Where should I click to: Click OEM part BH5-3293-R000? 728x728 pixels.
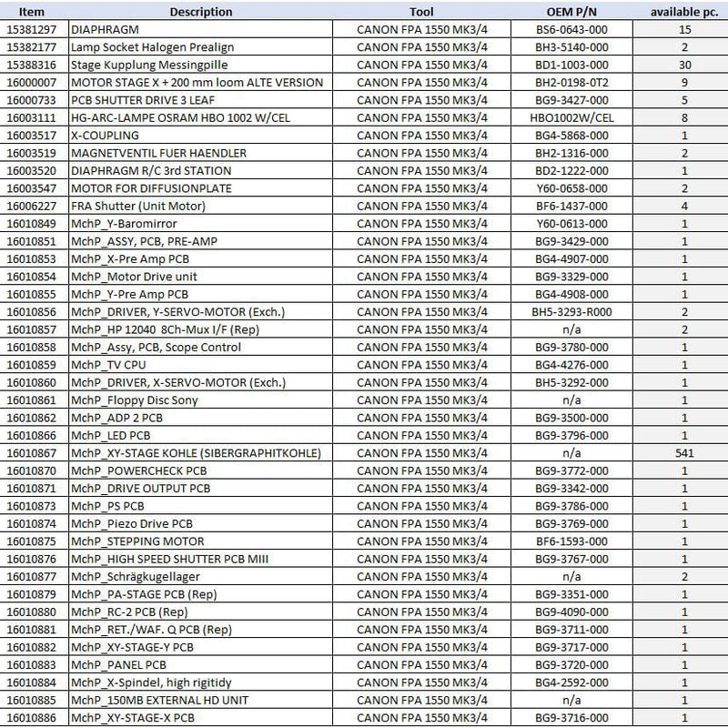571,311
